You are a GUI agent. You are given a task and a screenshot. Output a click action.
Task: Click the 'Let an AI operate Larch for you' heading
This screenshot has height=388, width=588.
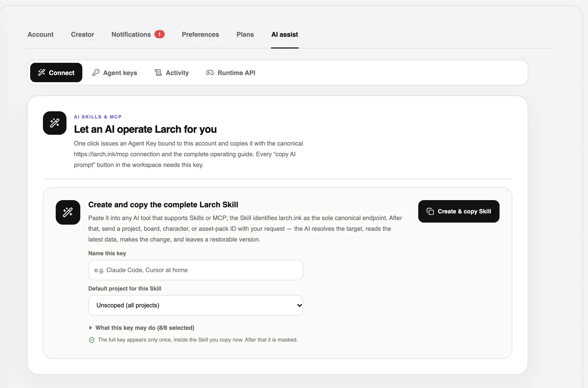[x=145, y=129]
